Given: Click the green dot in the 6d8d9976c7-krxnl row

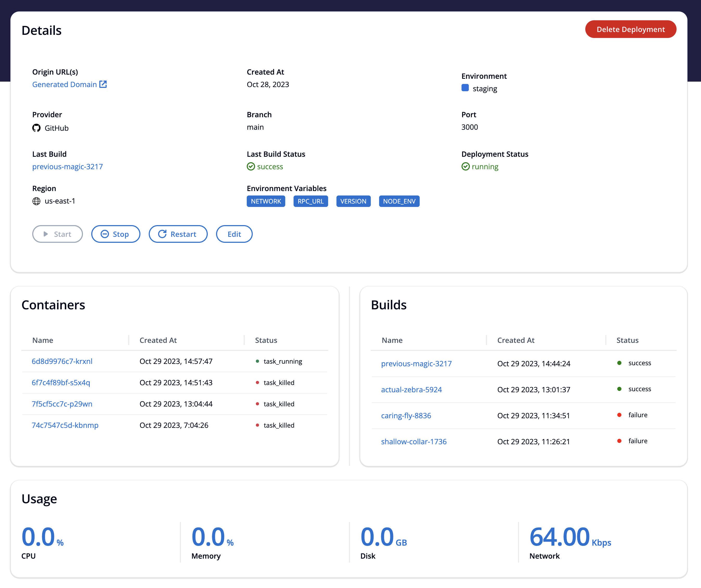Looking at the screenshot, I should pyautogui.click(x=257, y=361).
